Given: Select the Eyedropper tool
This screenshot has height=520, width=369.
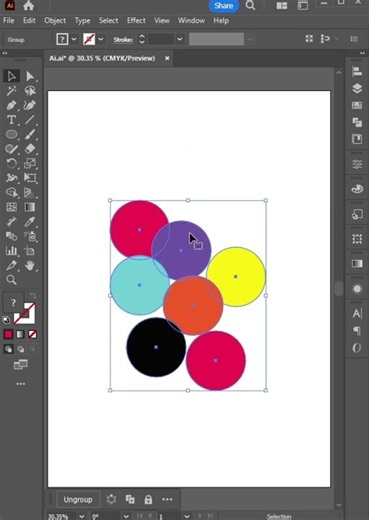Looking at the screenshot, I should (30, 221).
